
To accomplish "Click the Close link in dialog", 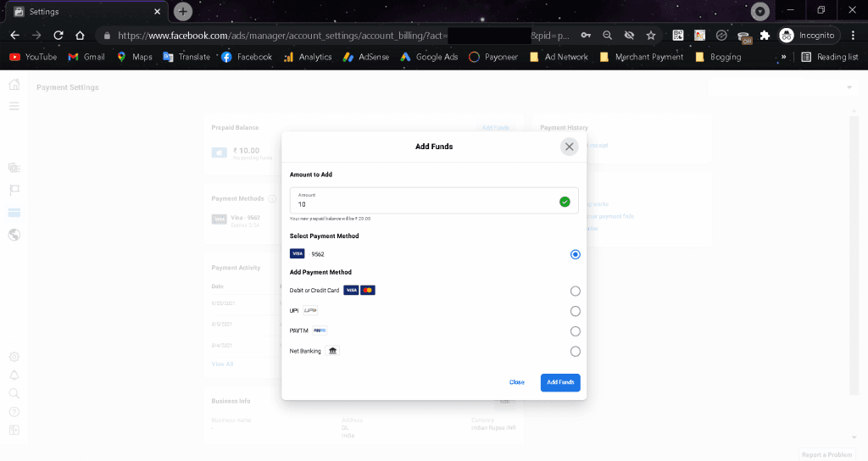I will 516,382.
